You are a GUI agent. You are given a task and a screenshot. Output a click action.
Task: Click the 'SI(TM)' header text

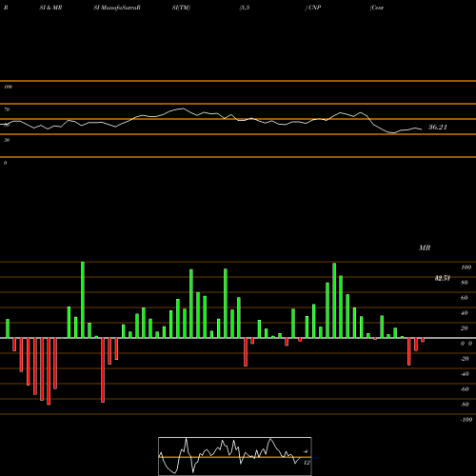pyautogui.click(x=181, y=8)
